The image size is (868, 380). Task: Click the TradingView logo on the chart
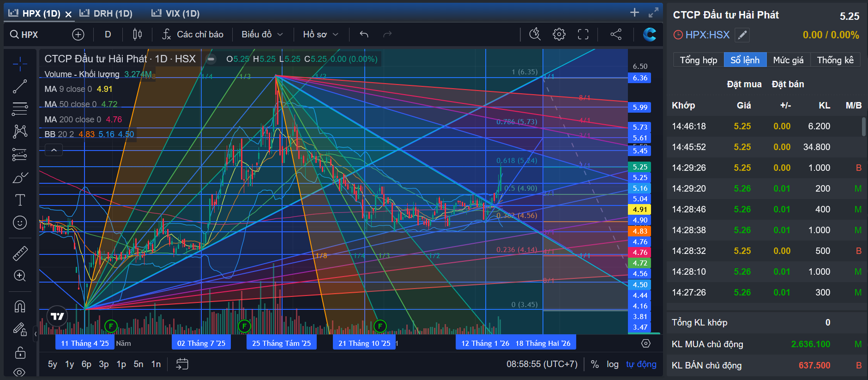(x=57, y=316)
